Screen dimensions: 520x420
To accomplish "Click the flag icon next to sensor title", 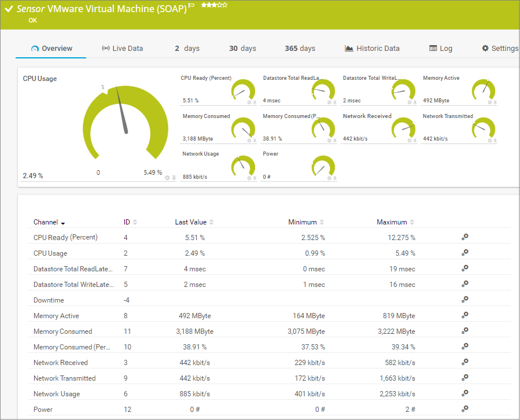I will tap(191, 6).
